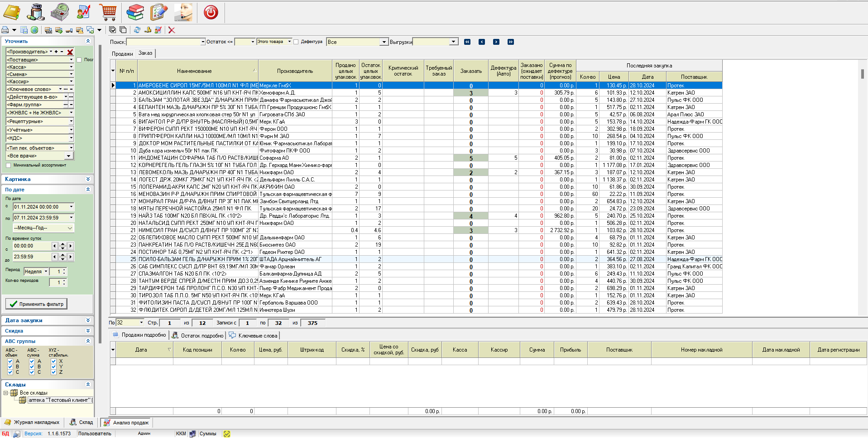The height and width of the screenshot is (438, 868).
Task: Click the check-all checkboxes icon
Action: [113, 30]
